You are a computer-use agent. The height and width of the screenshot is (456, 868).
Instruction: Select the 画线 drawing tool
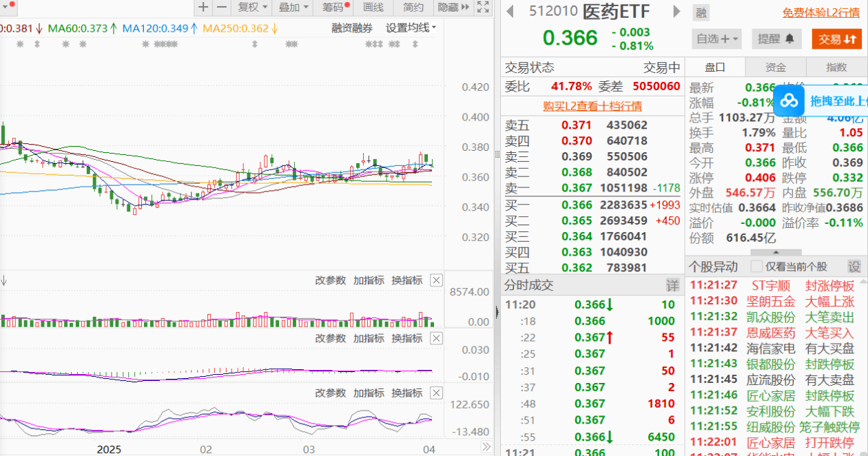click(373, 8)
